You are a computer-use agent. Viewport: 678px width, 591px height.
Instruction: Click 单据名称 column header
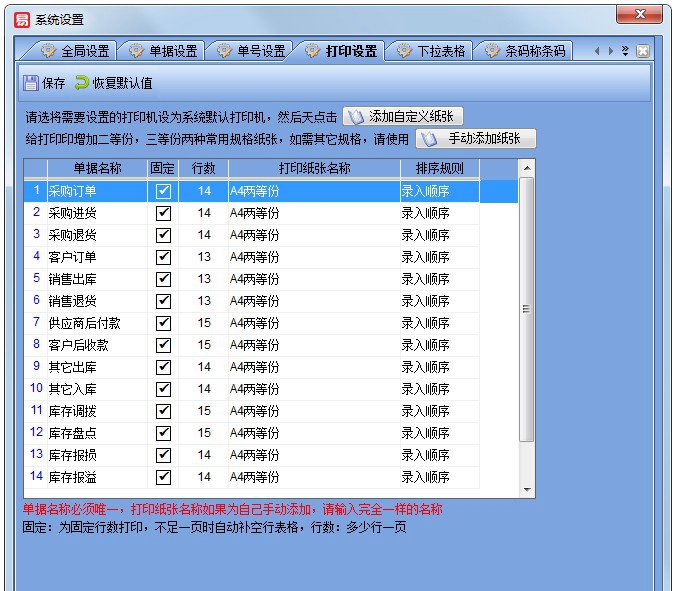tap(97, 168)
